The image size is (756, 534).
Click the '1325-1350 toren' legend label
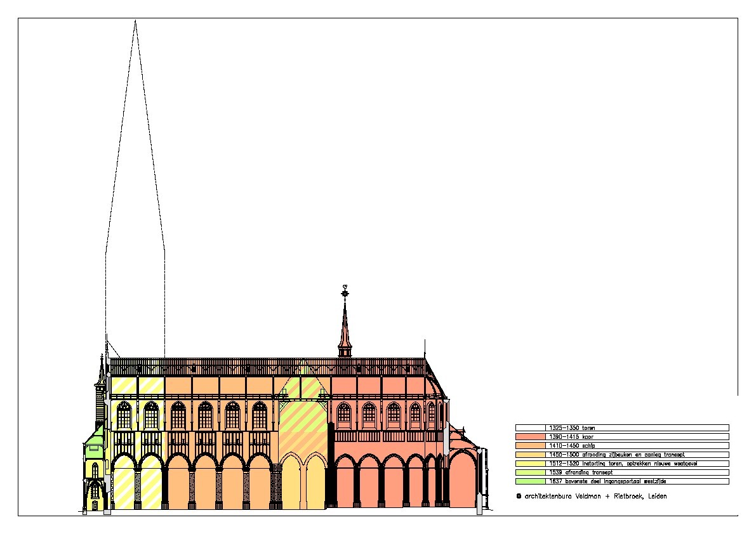tap(572, 428)
